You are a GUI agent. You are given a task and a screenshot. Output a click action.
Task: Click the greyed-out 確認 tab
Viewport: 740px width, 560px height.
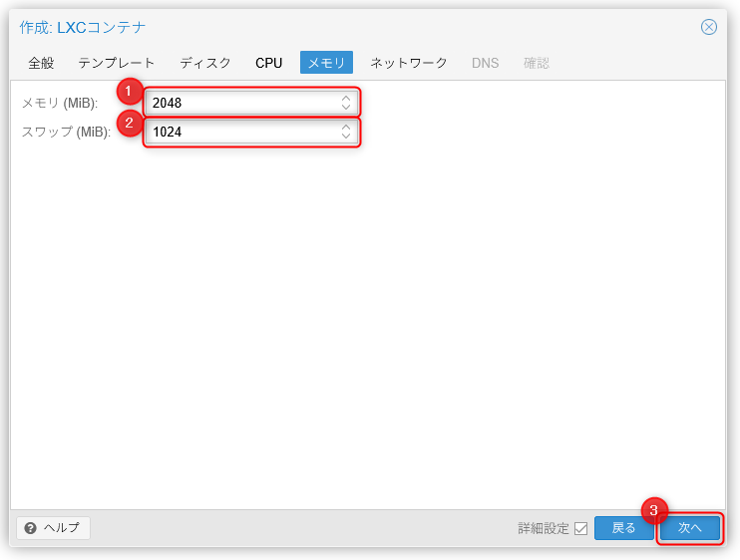(x=537, y=63)
